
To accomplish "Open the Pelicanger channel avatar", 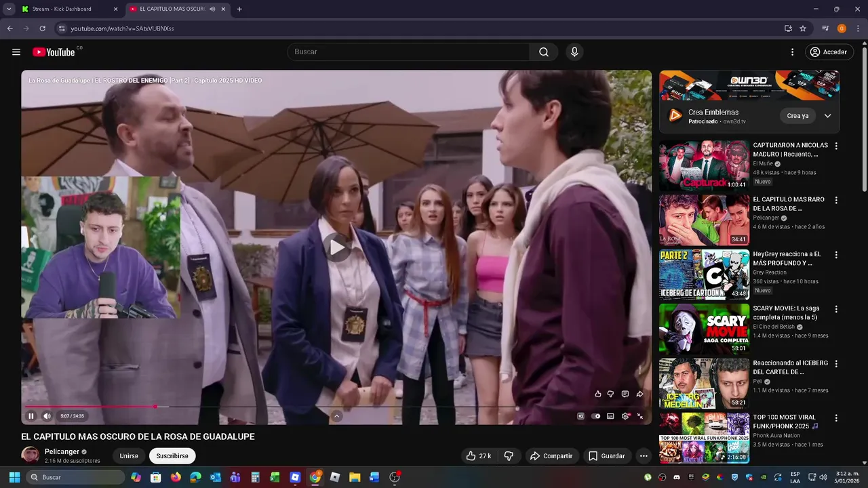I will (30, 455).
